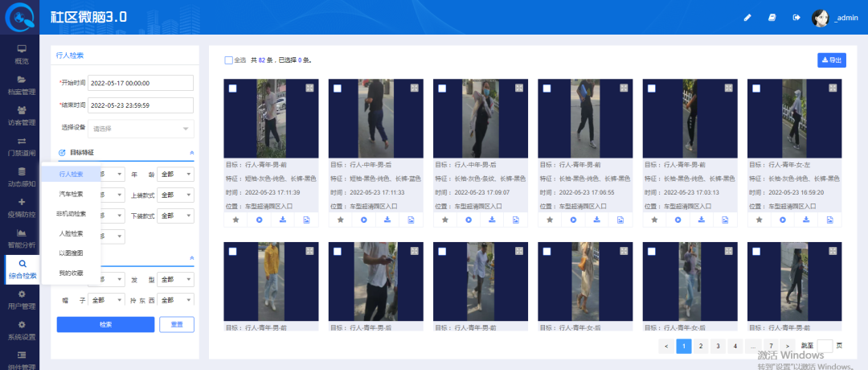
Task: Select the 17:11:39 record checkbox
Action: 232,88
